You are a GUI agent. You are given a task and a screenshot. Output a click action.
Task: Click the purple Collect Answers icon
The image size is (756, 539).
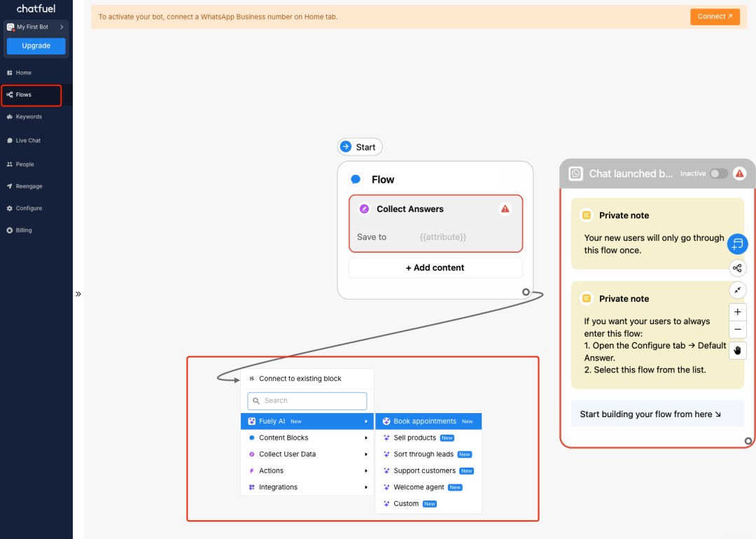(x=364, y=209)
